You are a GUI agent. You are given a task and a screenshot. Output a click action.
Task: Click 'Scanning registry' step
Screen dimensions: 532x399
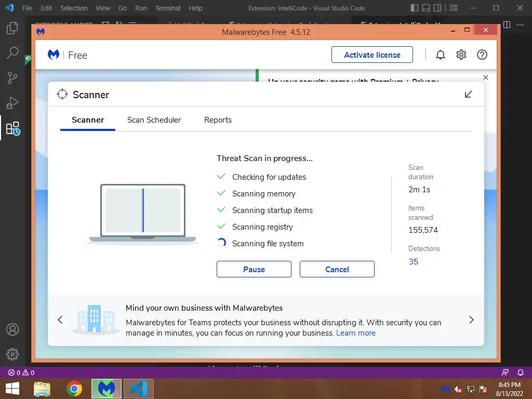pyautogui.click(x=262, y=227)
